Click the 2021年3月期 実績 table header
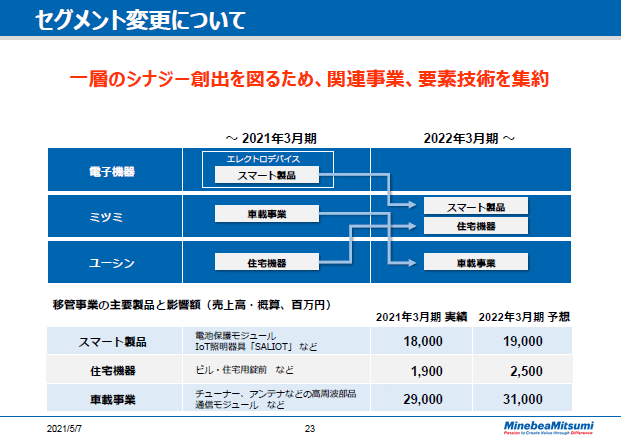Viewport: 621px width, 438px height. (x=421, y=316)
